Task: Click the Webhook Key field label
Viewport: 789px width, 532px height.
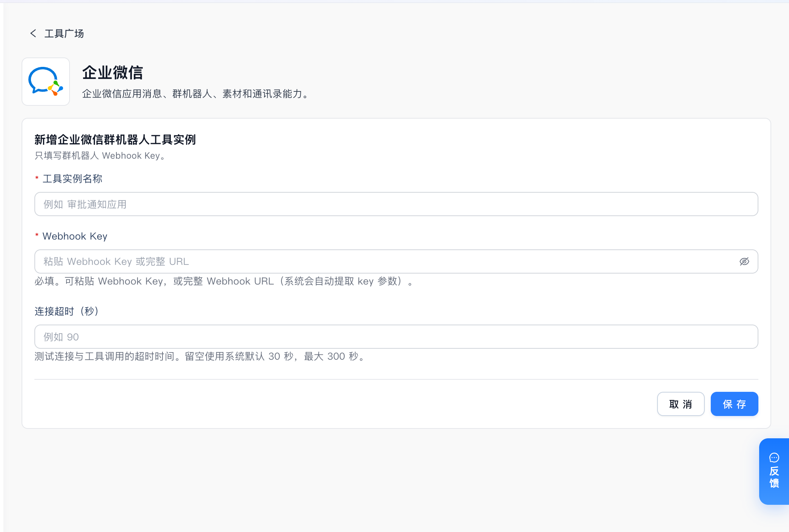Action: click(x=75, y=236)
